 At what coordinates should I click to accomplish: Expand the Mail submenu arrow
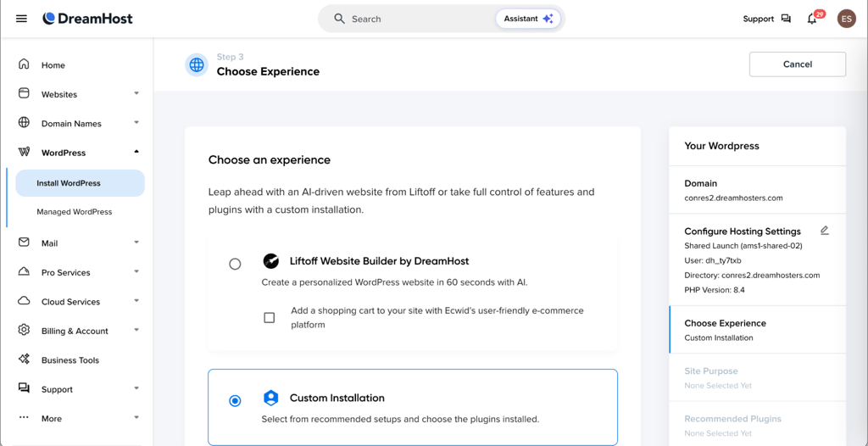[x=136, y=243]
